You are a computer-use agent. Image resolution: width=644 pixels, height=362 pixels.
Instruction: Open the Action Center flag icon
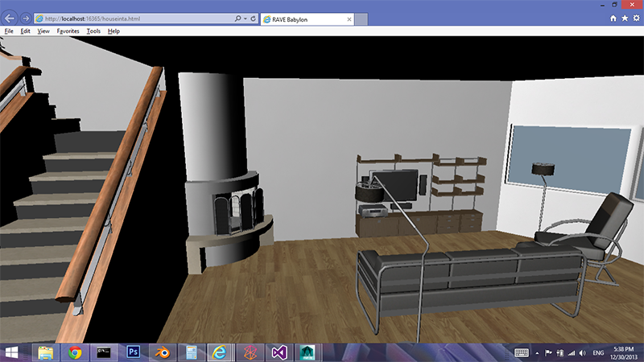[x=548, y=353]
